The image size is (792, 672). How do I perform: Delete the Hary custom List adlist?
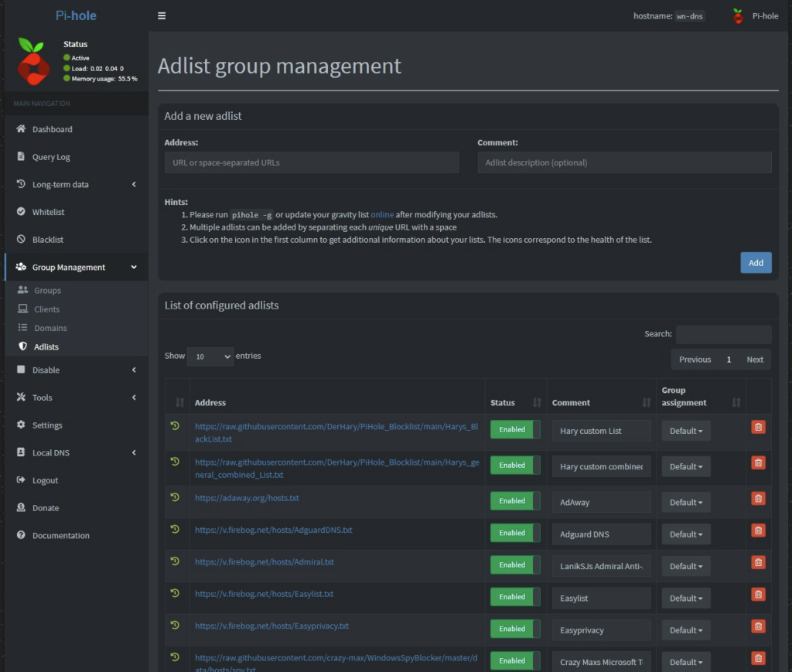(x=758, y=427)
